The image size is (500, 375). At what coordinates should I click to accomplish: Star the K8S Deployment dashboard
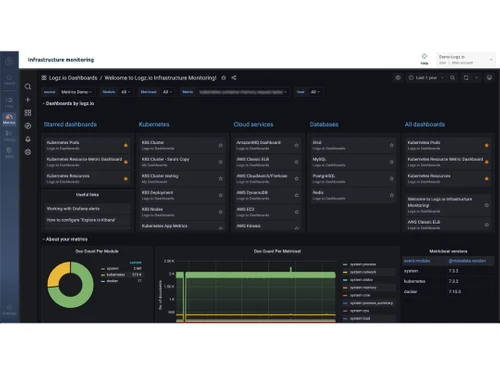(x=221, y=195)
